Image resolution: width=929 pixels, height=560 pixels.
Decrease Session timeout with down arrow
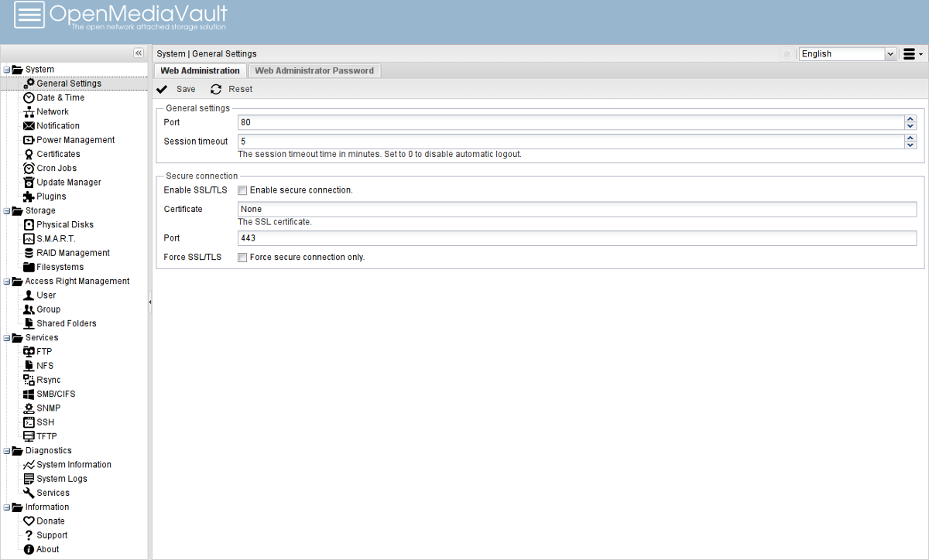910,145
